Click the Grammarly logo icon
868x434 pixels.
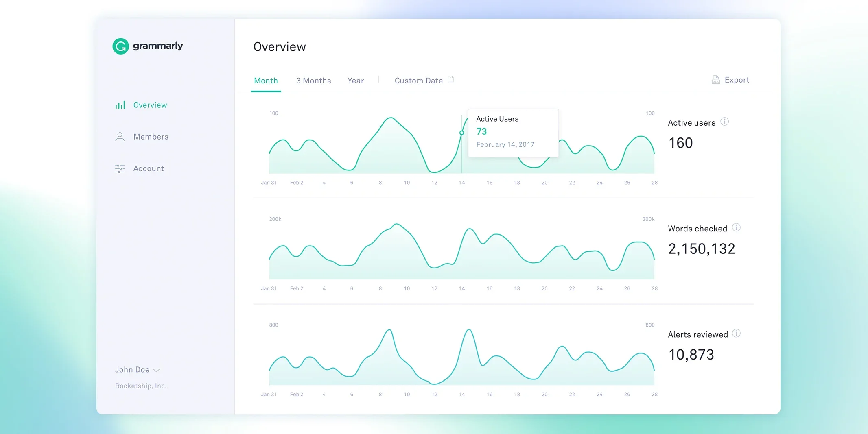click(x=120, y=46)
